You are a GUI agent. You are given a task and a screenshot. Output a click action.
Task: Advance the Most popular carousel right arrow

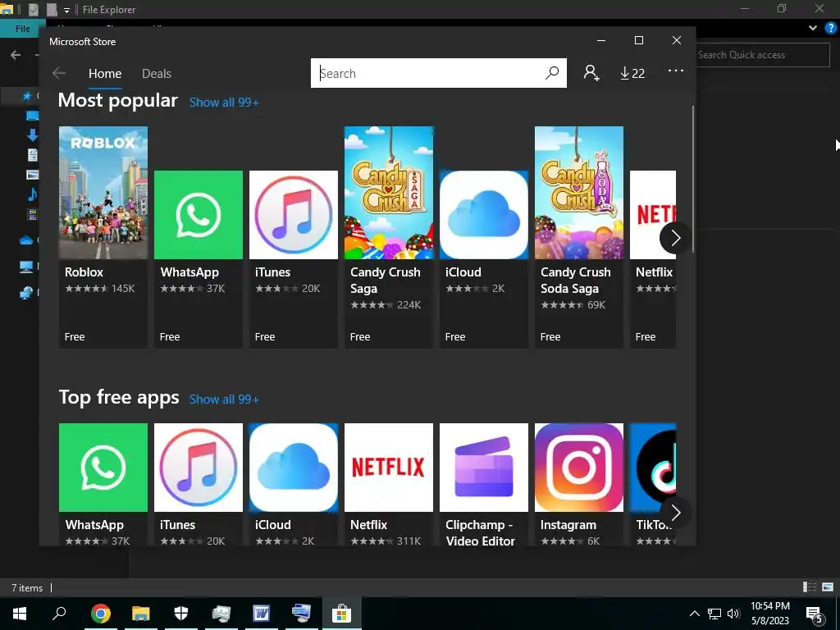tap(675, 238)
